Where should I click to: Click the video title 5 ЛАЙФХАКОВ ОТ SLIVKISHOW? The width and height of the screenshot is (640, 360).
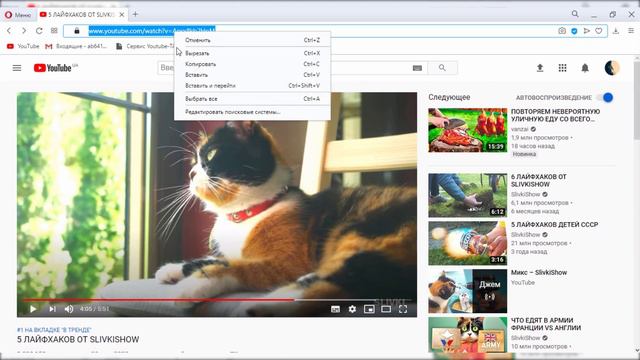click(x=78, y=339)
